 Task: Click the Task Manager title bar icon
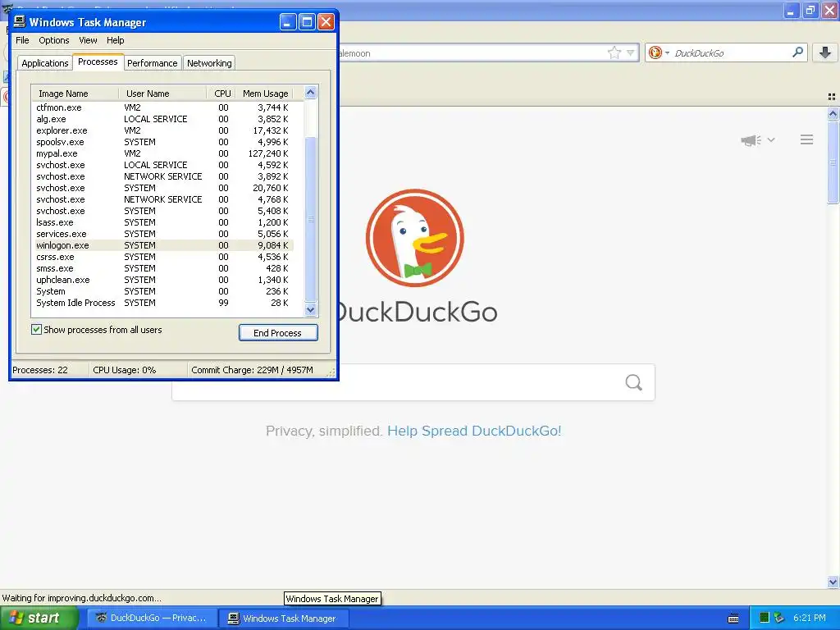tap(20, 21)
